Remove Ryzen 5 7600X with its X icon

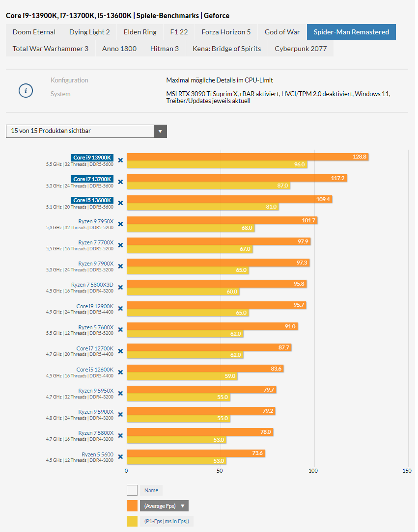(120, 329)
